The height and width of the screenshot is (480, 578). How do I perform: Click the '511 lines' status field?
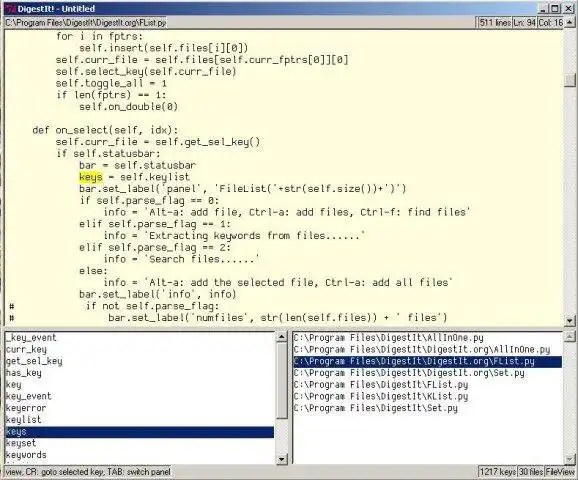point(494,23)
